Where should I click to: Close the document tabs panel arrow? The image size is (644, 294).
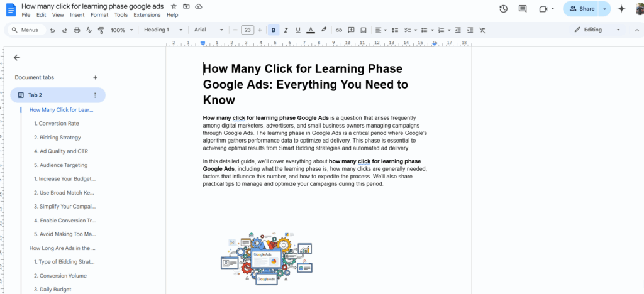coord(17,58)
